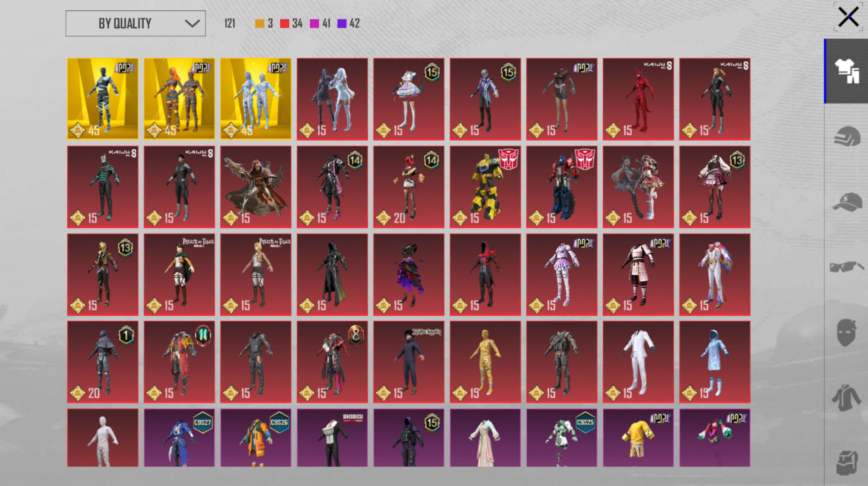Filter by red quality swatch showing 34
Viewport: 868px width, 486px height.
pos(291,24)
